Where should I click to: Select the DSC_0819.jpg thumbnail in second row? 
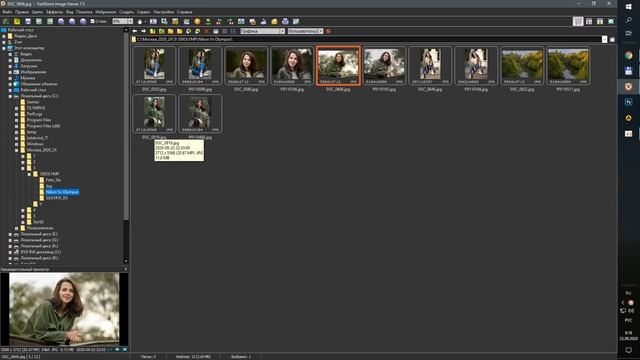click(x=154, y=114)
